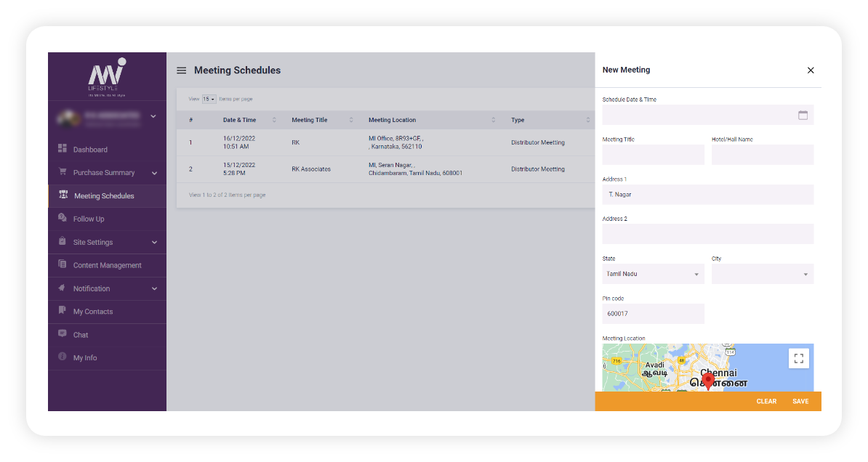Click CLEAR to reset the form
The height and width of the screenshot is (462, 868).
click(766, 401)
